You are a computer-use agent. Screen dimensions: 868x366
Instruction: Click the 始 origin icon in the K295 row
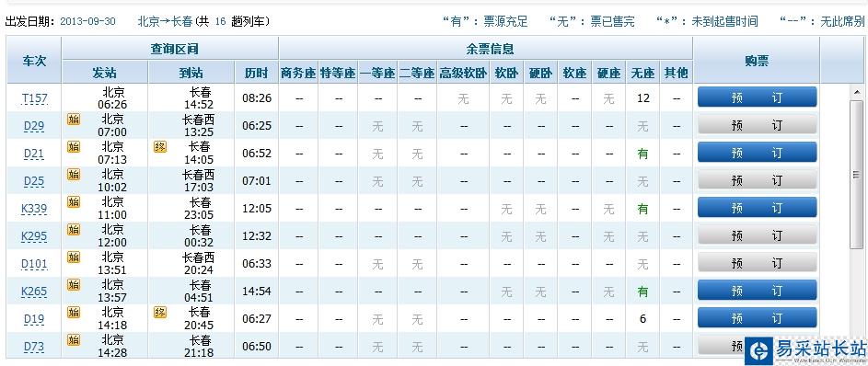(x=74, y=230)
